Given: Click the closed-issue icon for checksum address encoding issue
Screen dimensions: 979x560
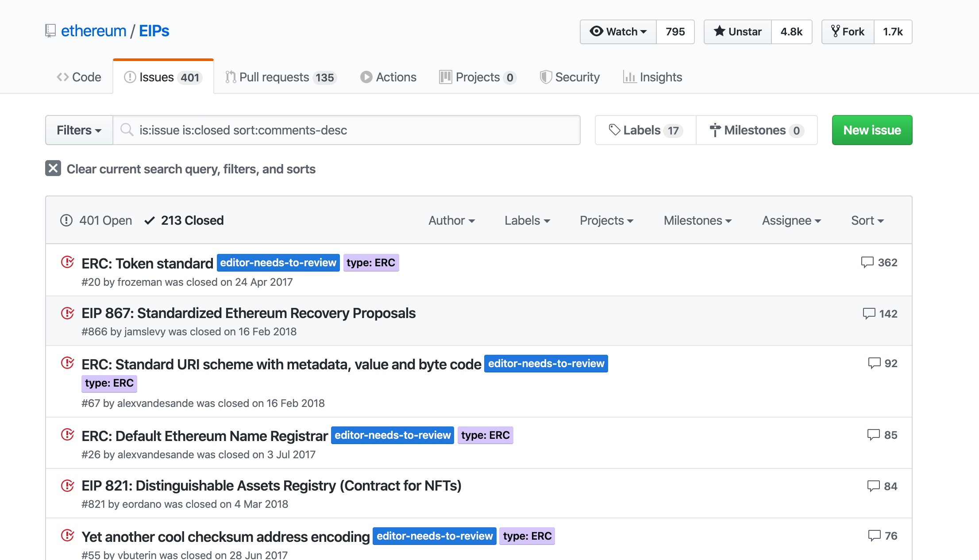Looking at the screenshot, I should tap(67, 535).
